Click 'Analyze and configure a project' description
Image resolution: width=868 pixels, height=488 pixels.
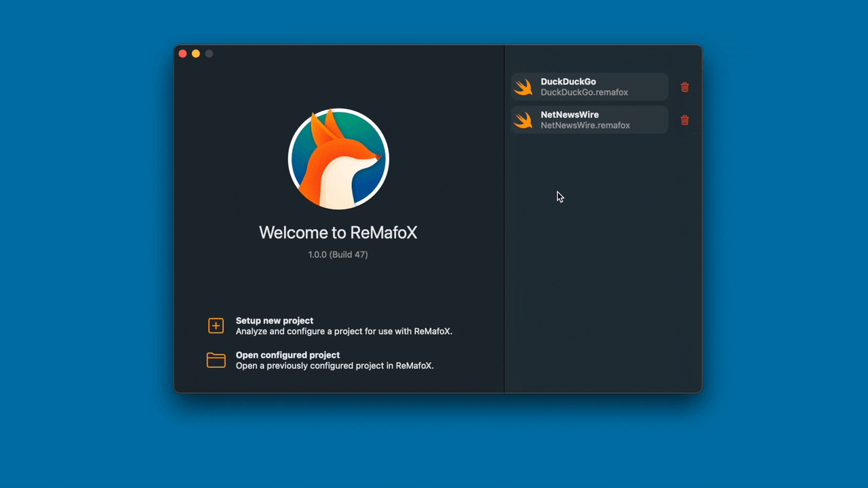click(344, 331)
